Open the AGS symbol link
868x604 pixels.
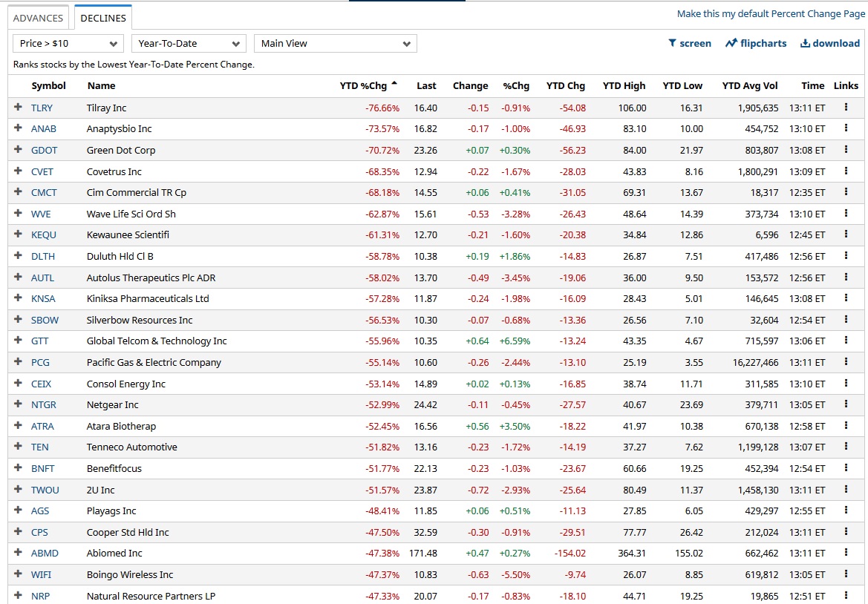click(x=40, y=511)
